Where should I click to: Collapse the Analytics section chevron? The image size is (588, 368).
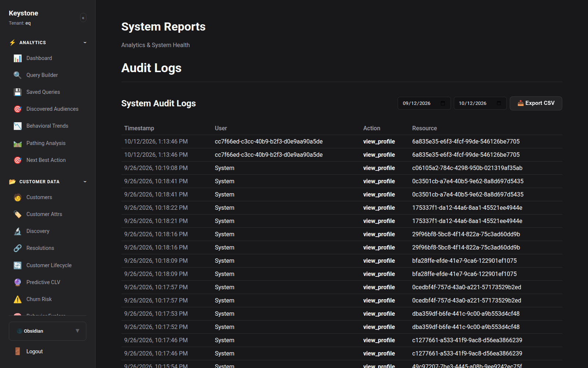coord(85,43)
